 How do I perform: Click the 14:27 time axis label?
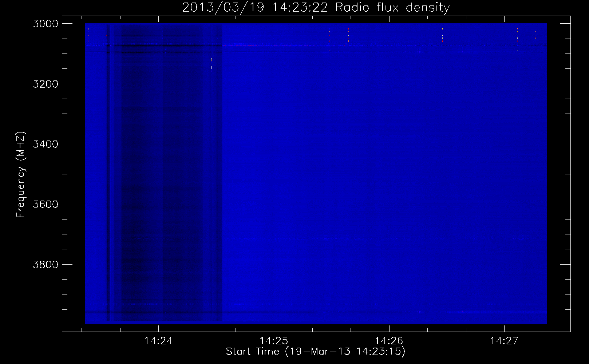(x=504, y=341)
